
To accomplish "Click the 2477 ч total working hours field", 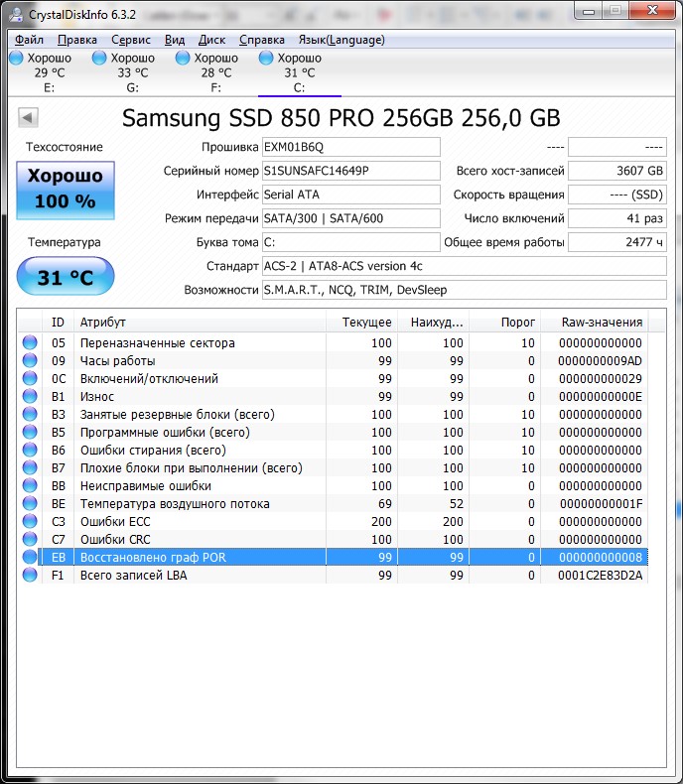I will (x=617, y=242).
